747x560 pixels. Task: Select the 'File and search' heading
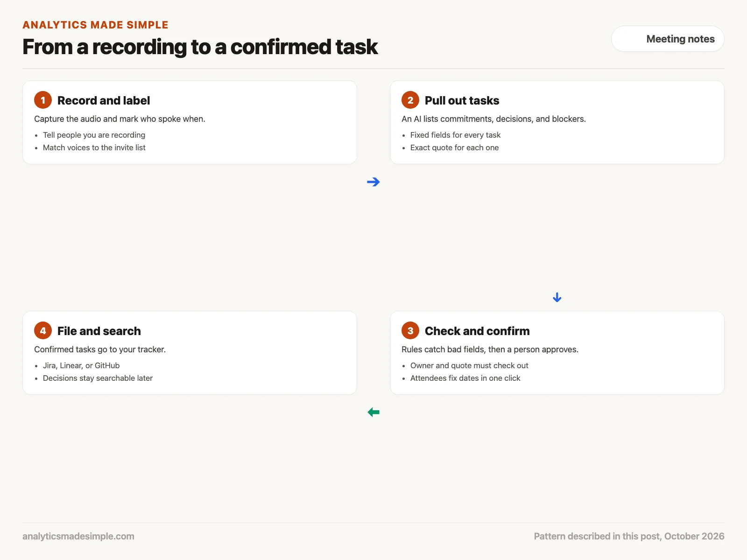[99, 331]
